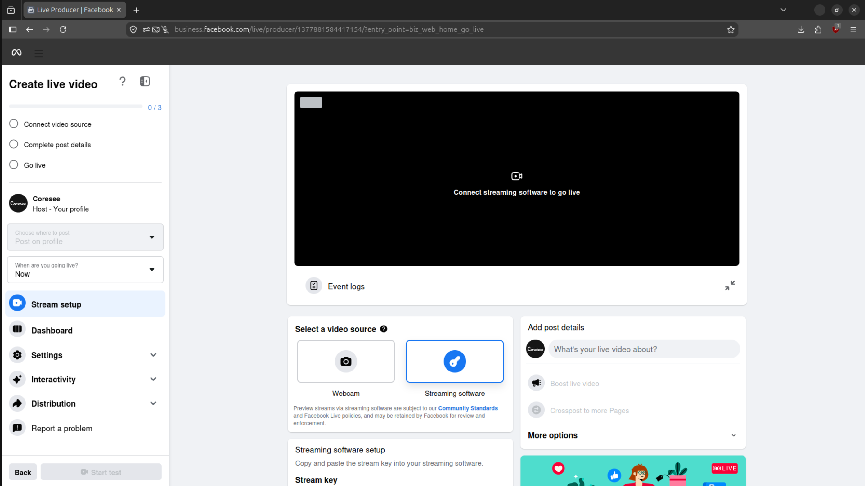The width and height of the screenshot is (868, 486).
Task: Open browser extensions icon
Action: (x=818, y=30)
